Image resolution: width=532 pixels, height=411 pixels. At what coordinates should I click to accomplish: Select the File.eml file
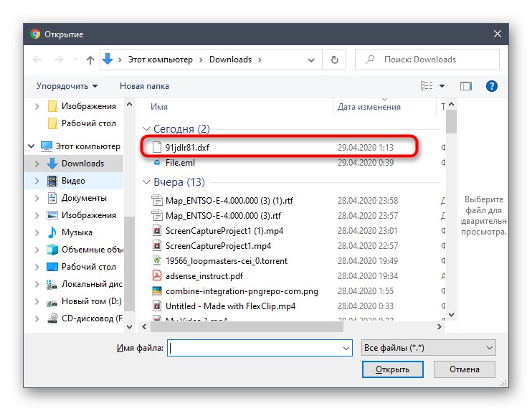180,163
